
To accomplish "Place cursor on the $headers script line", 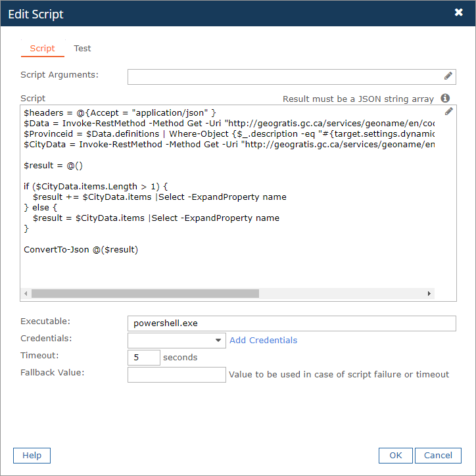I will 120,113.
